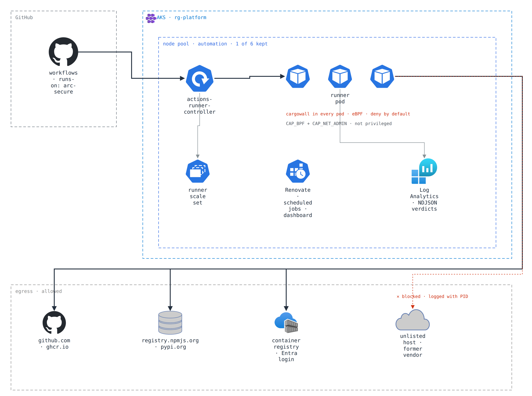
Task: Select the AKS cluster icon
Action: [x=151, y=18]
